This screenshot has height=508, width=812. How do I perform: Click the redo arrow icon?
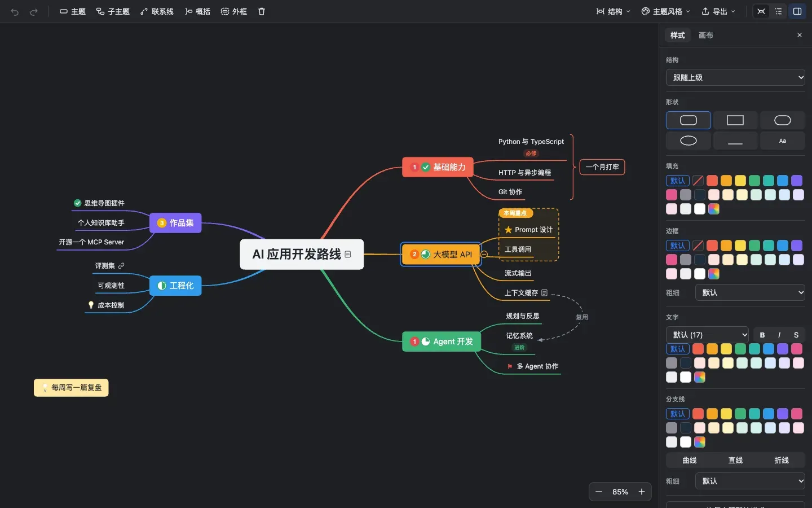[34, 11]
